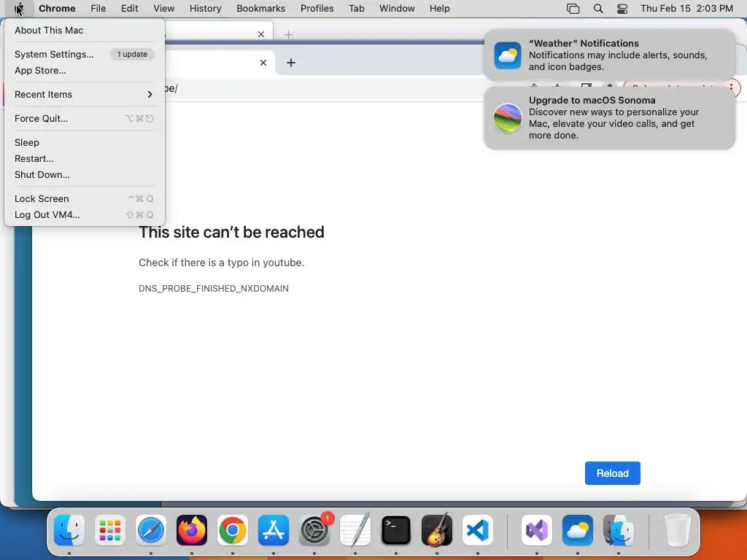Open the Help menu
This screenshot has height=560, width=747.
tap(439, 9)
